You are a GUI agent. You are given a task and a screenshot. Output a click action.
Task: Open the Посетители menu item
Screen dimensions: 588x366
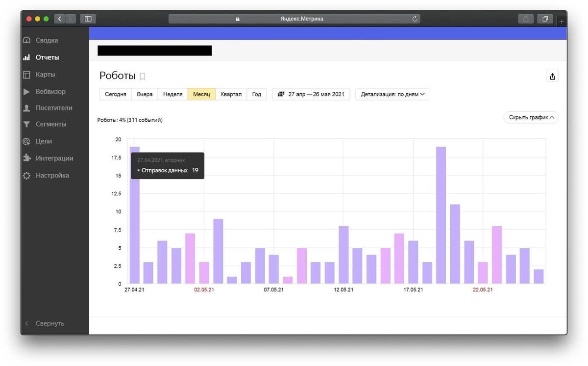click(x=55, y=108)
